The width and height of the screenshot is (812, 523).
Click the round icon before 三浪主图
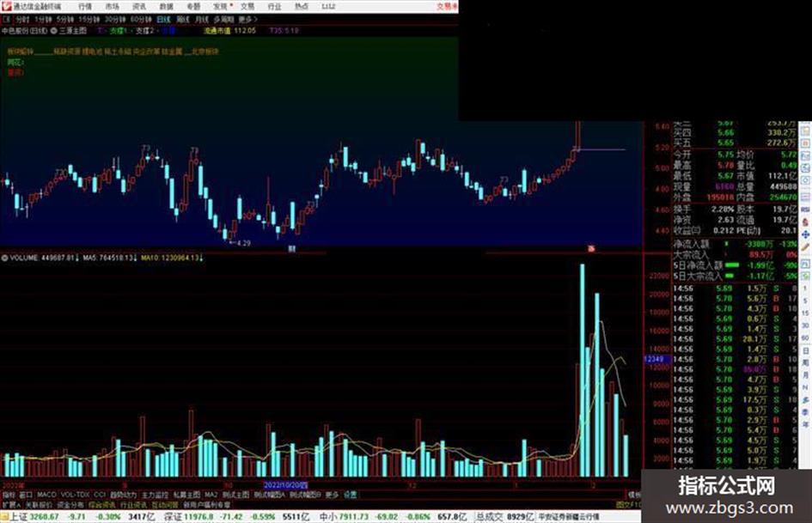tap(53, 31)
